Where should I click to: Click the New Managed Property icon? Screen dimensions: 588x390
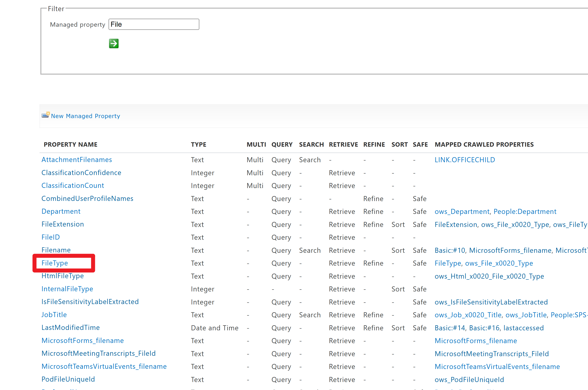pyautogui.click(x=46, y=115)
